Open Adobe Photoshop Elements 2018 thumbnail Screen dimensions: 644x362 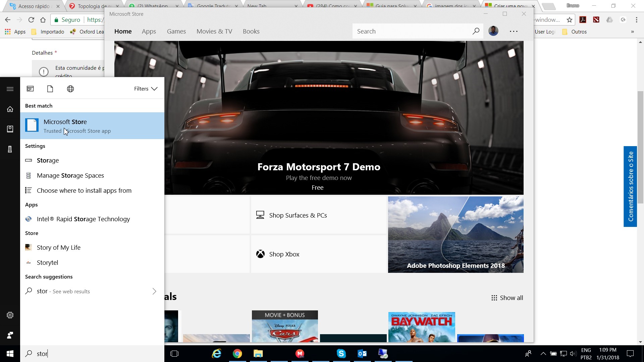click(x=455, y=235)
